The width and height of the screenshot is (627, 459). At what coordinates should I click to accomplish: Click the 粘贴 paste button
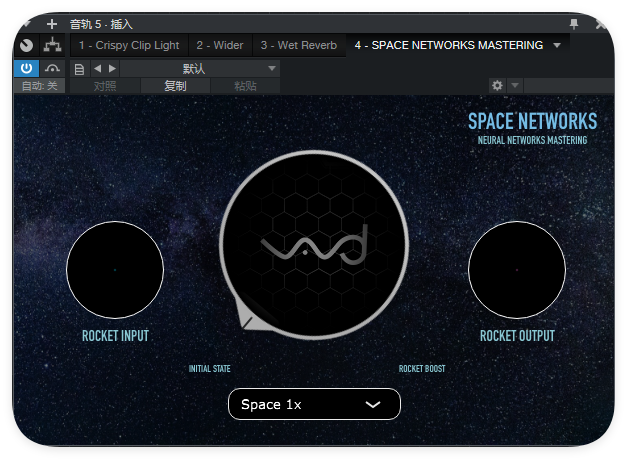point(245,86)
